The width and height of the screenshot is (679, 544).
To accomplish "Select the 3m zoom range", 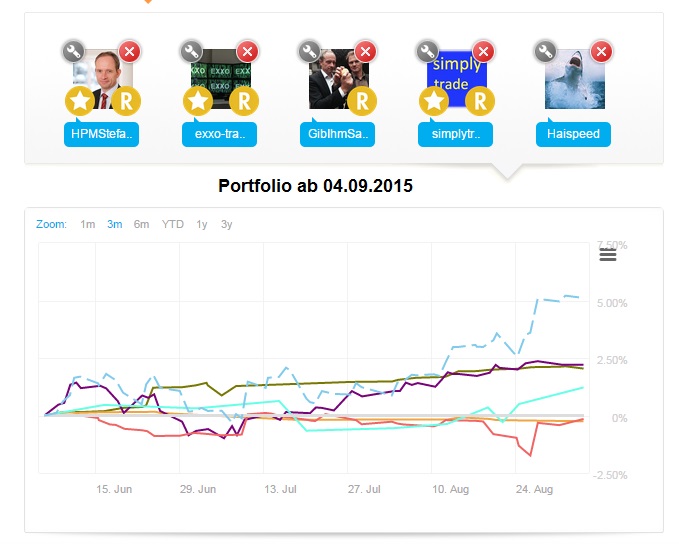I will (x=115, y=224).
